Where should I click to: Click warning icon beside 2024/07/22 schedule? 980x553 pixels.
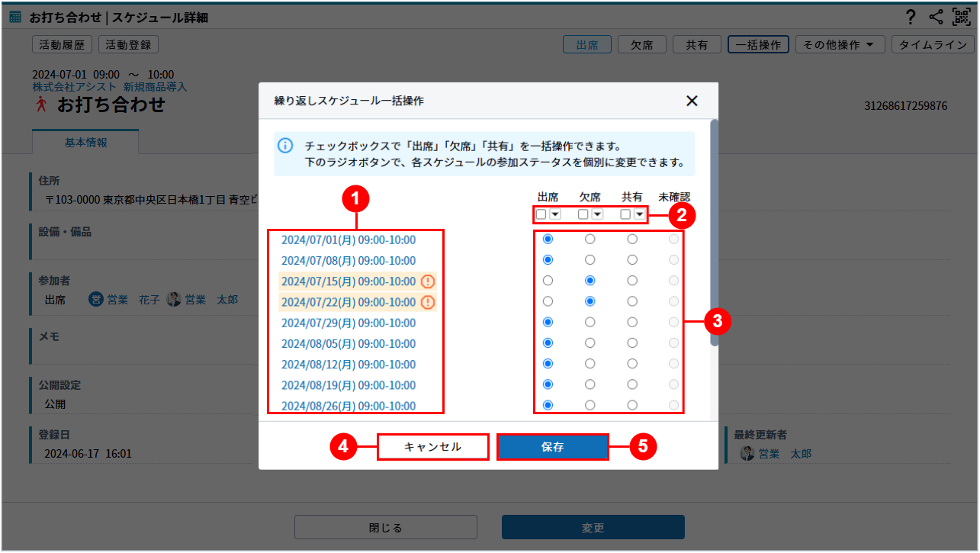coord(428,302)
